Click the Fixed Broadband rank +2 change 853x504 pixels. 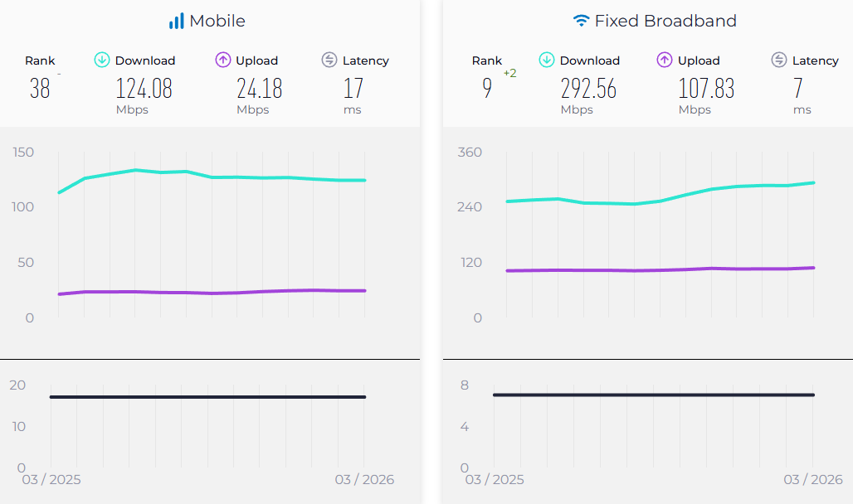click(509, 73)
